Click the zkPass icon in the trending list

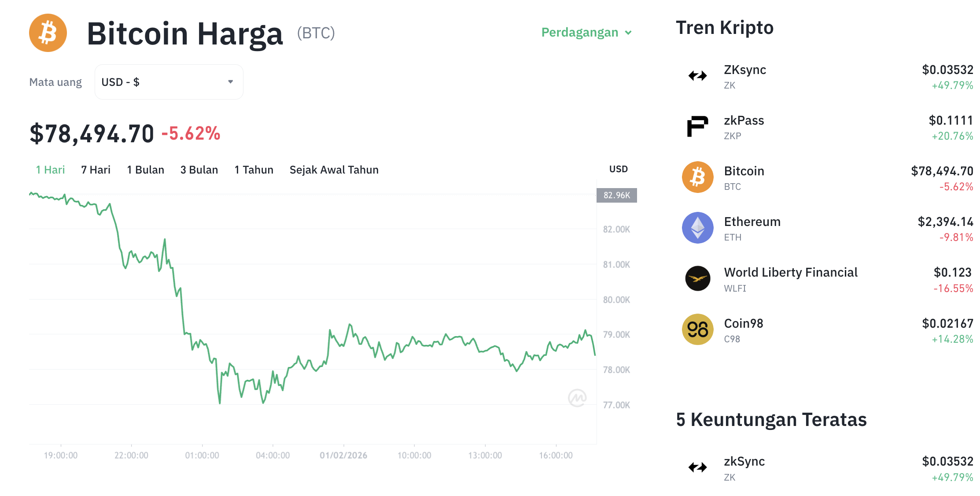point(697,126)
